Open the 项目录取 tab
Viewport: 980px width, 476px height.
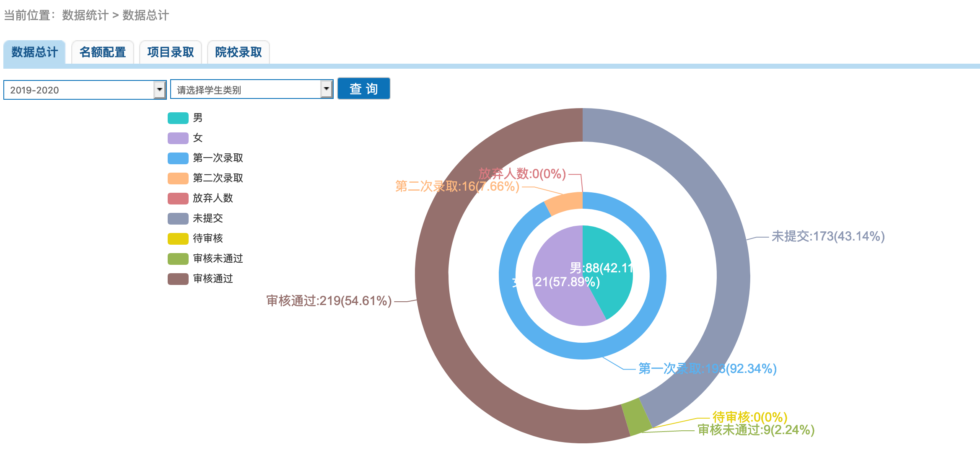171,52
